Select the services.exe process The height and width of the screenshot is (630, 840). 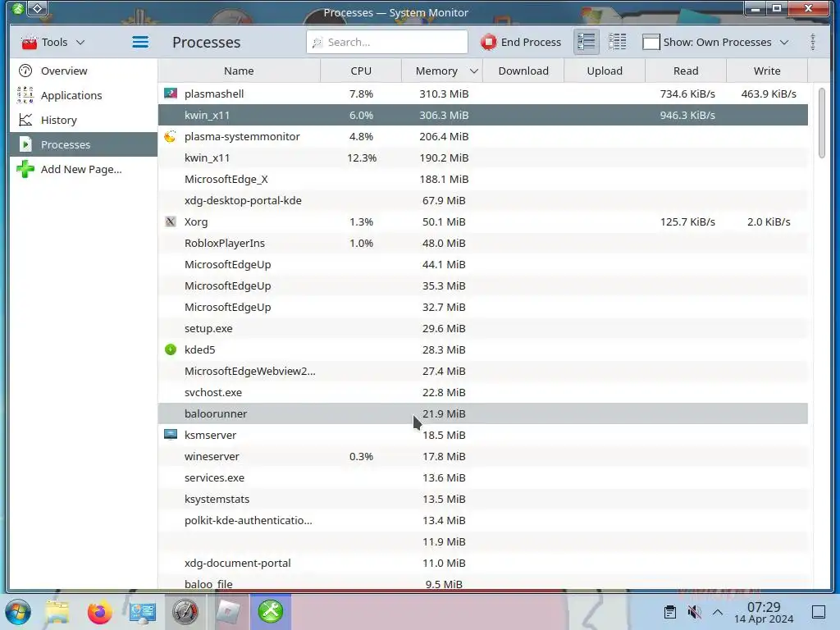[x=482, y=478]
